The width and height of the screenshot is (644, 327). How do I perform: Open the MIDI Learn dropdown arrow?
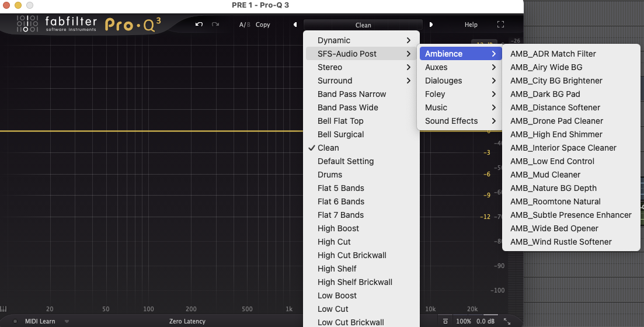67,321
